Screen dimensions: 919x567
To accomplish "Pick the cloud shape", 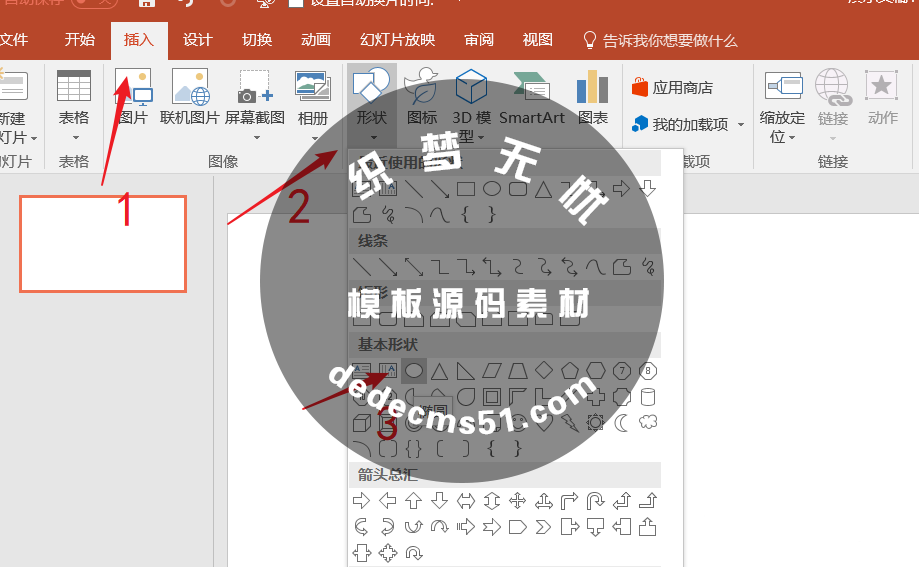I will pyautogui.click(x=648, y=422).
